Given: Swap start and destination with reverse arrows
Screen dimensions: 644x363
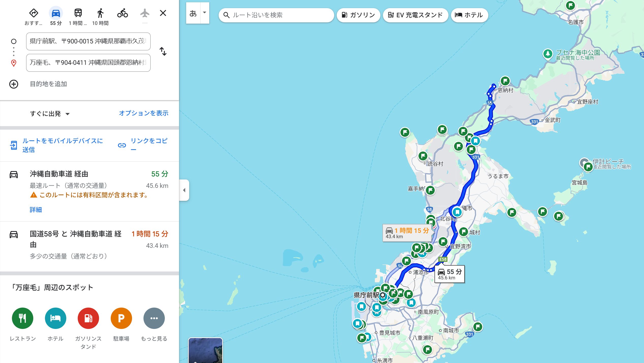Looking at the screenshot, I should click(x=163, y=52).
